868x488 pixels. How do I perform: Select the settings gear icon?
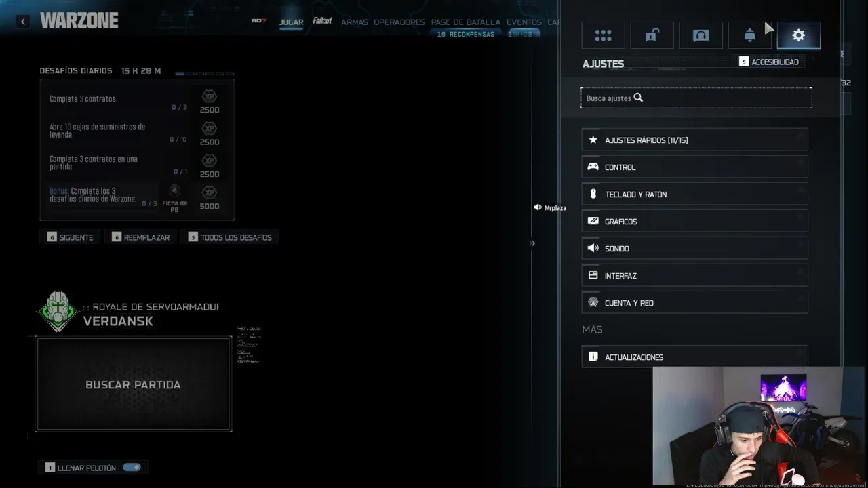coord(798,35)
